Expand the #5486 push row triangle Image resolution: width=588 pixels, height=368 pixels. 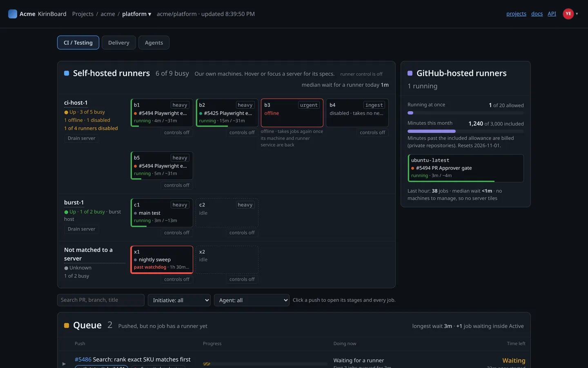tap(64, 364)
